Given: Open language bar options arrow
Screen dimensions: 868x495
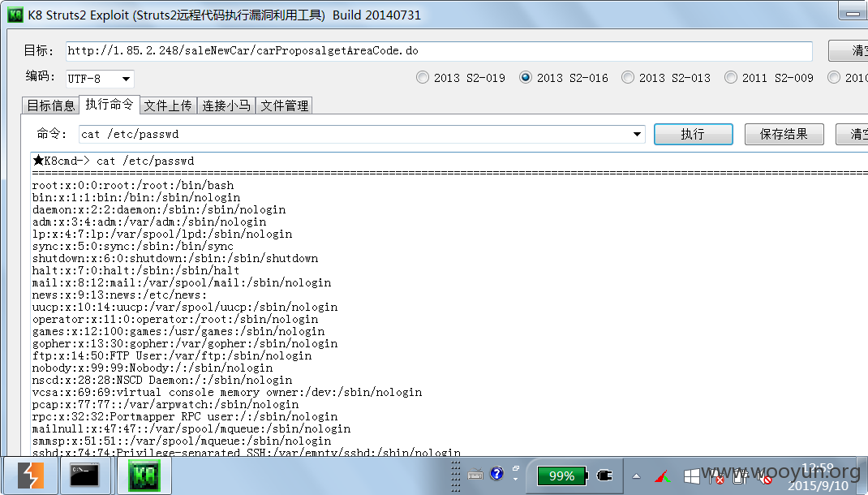Looking at the screenshot, I should pyautogui.click(x=516, y=480).
